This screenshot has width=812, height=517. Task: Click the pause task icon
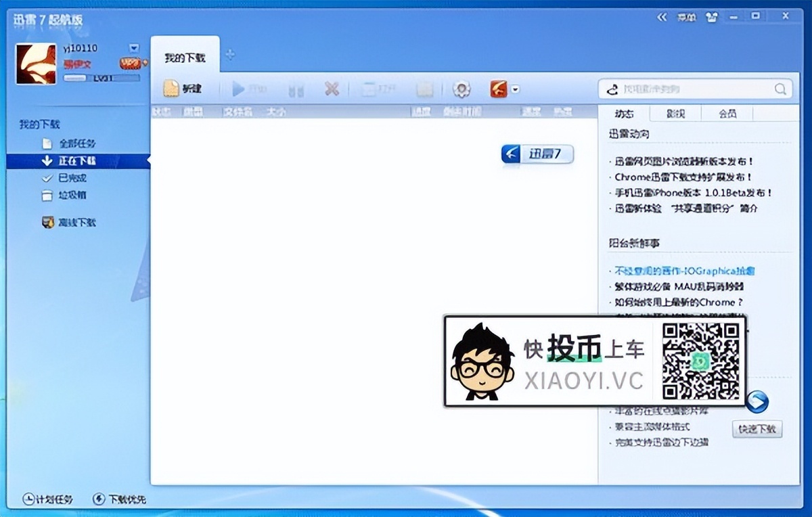pyautogui.click(x=296, y=89)
